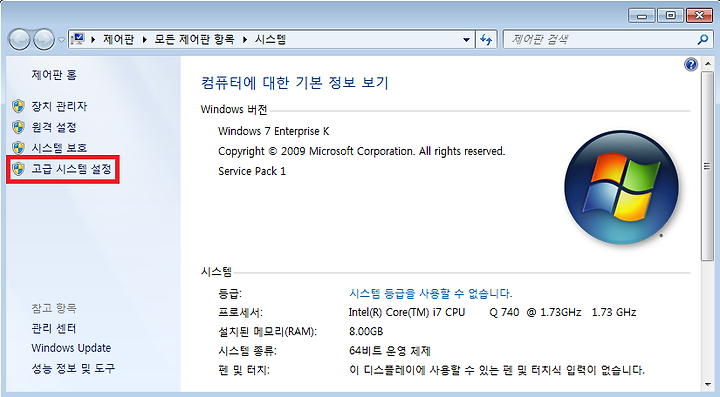Image resolution: width=720 pixels, height=397 pixels.
Task: Click the Copyright 2009 Microsoft Corporation line
Action: pos(361,151)
